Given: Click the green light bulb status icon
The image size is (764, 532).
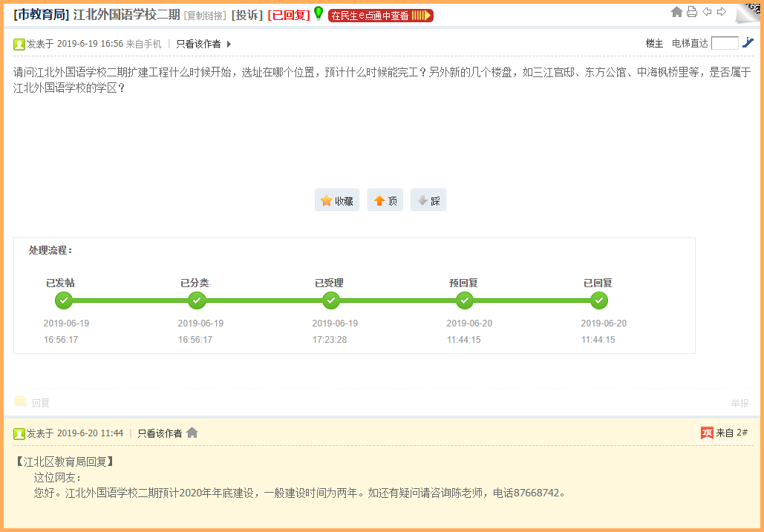Looking at the screenshot, I should (x=319, y=13).
